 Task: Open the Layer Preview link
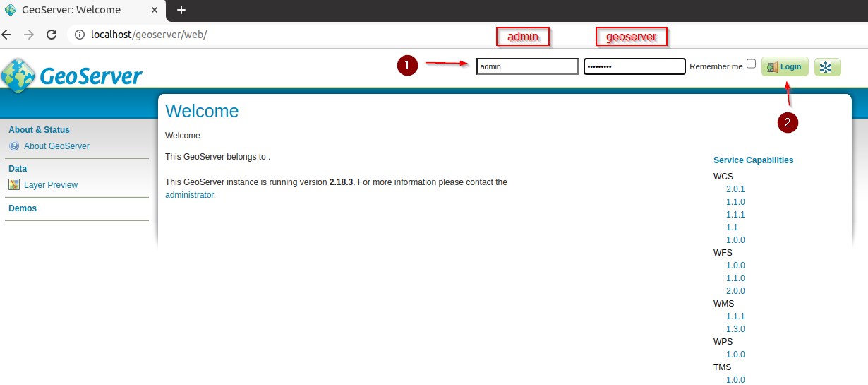click(x=51, y=185)
